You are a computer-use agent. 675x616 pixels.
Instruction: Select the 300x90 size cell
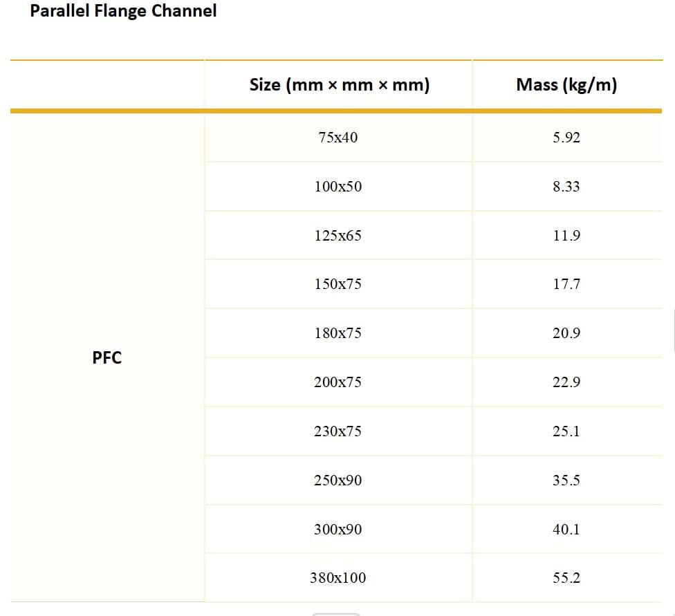338,529
